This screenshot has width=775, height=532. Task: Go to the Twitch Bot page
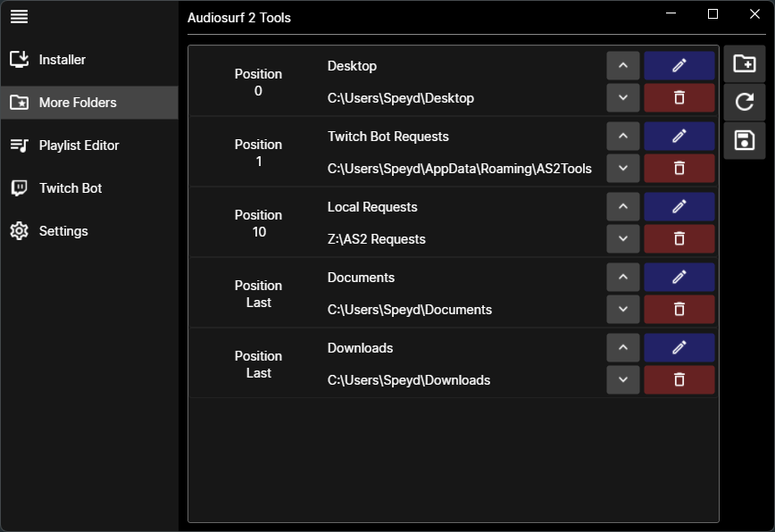coord(89,188)
